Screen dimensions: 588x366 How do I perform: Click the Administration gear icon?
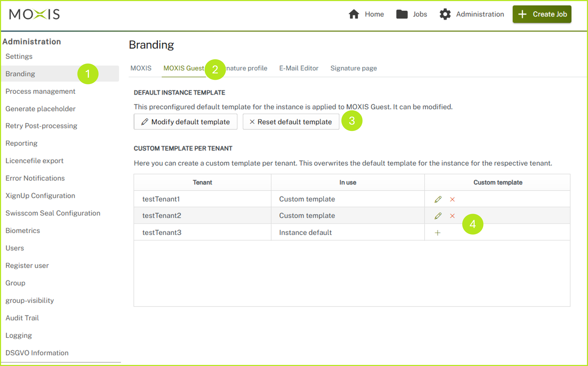coord(445,14)
